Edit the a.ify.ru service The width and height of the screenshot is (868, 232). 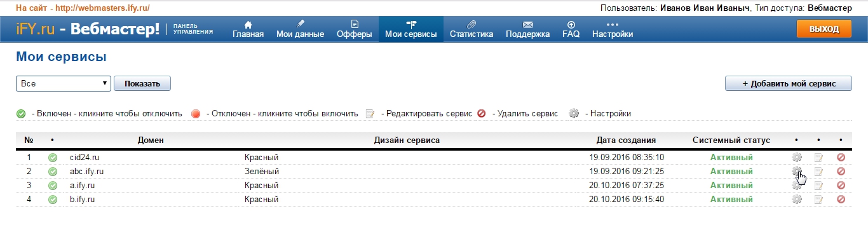click(x=819, y=185)
